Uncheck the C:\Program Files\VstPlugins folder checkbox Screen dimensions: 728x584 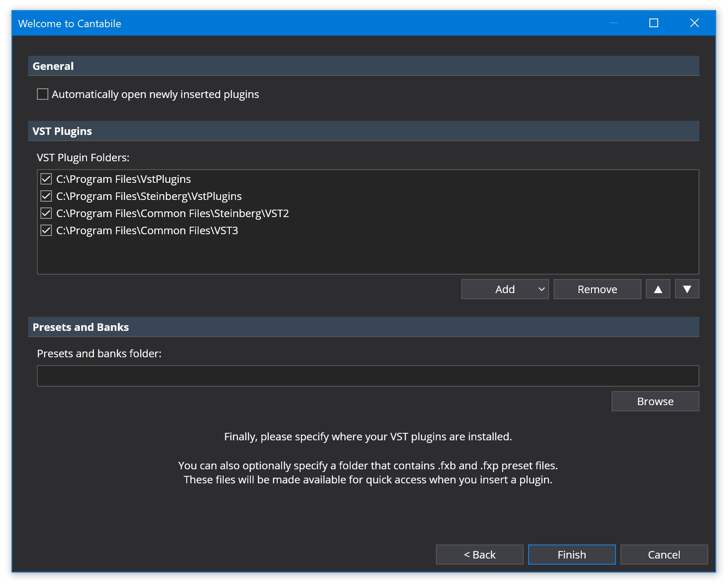point(46,179)
